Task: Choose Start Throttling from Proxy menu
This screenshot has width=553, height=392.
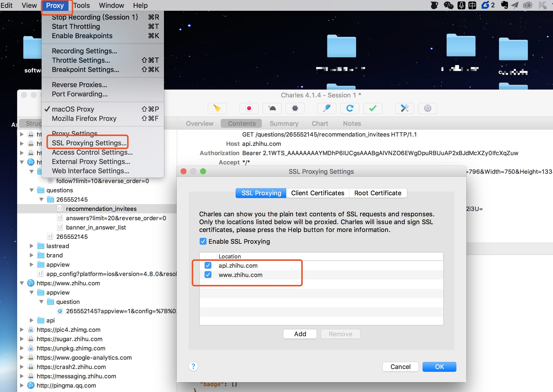Action: click(103, 26)
